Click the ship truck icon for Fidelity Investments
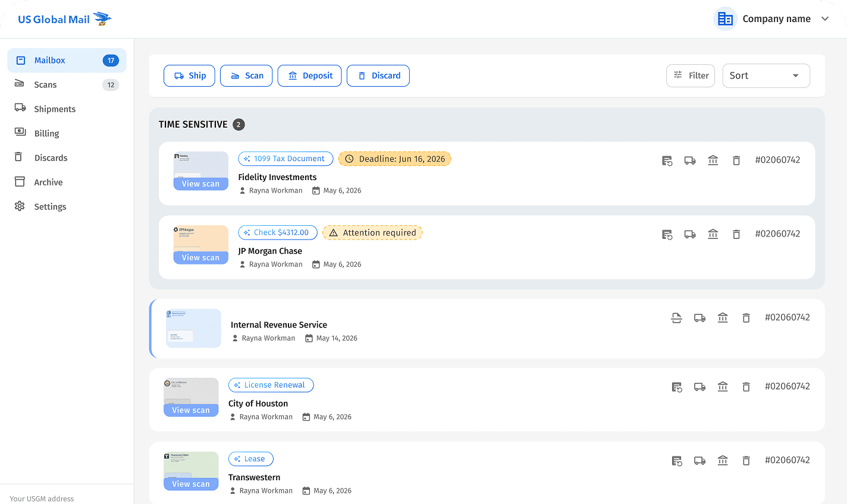Image resolution: width=847 pixels, height=504 pixels. pos(690,160)
